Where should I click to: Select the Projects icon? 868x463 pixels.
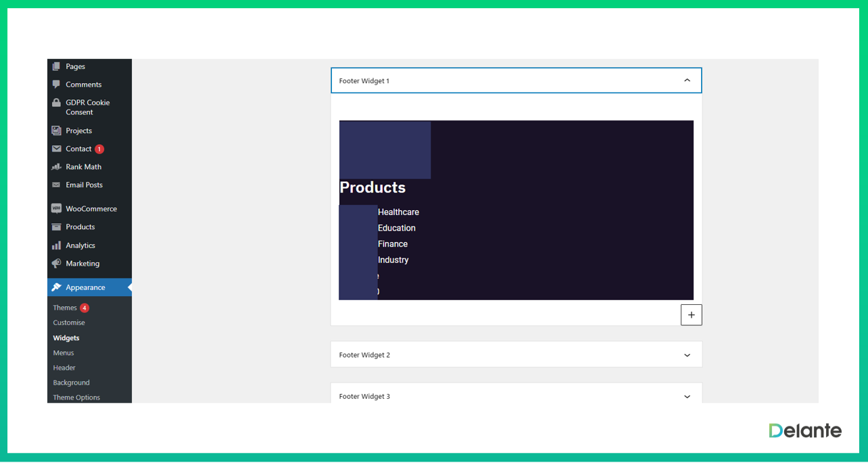click(57, 130)
